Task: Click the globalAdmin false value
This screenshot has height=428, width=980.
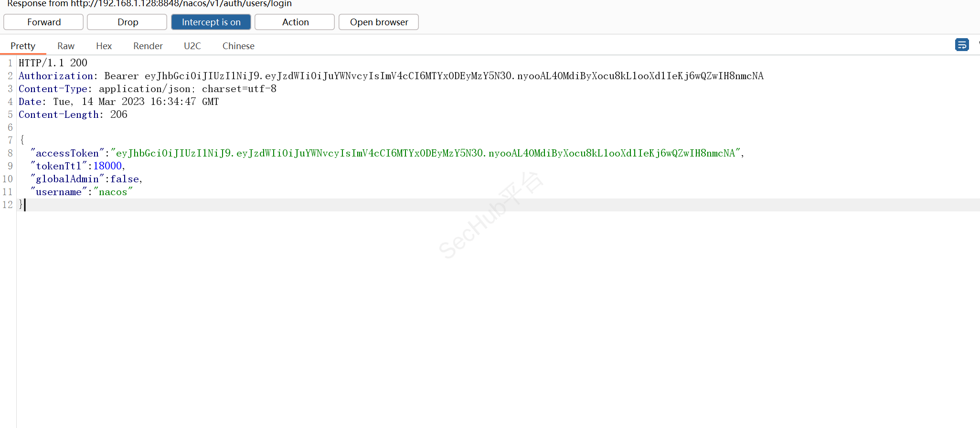Action: pos(125,179)
